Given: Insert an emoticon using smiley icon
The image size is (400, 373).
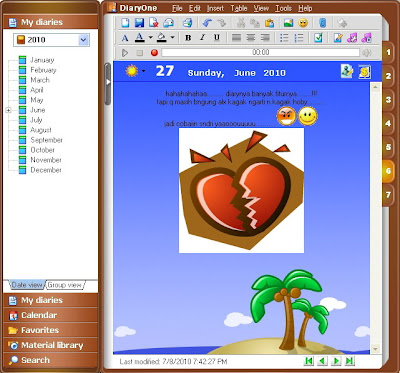Looking at the screenshot, I should [303, 23].
